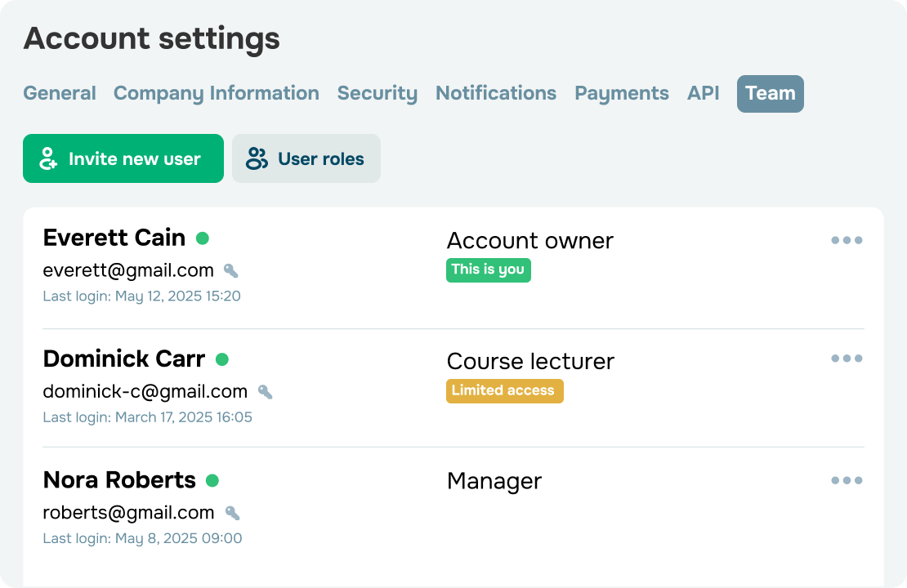The width and height of the screenshot is (907, 588).
Task: Go to the Security tab
Action: pos(378,93)
